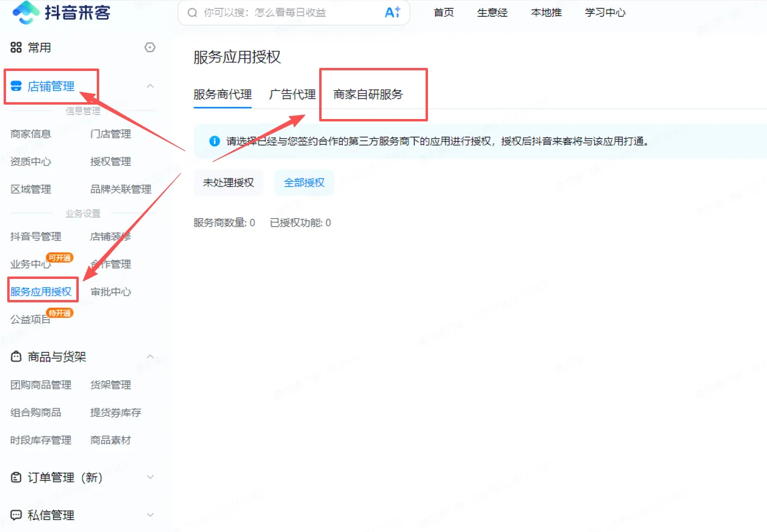The image size is (767, 532).
Task: Open 店铺装修 in sidebar
Action: click(x=111, y=237)
